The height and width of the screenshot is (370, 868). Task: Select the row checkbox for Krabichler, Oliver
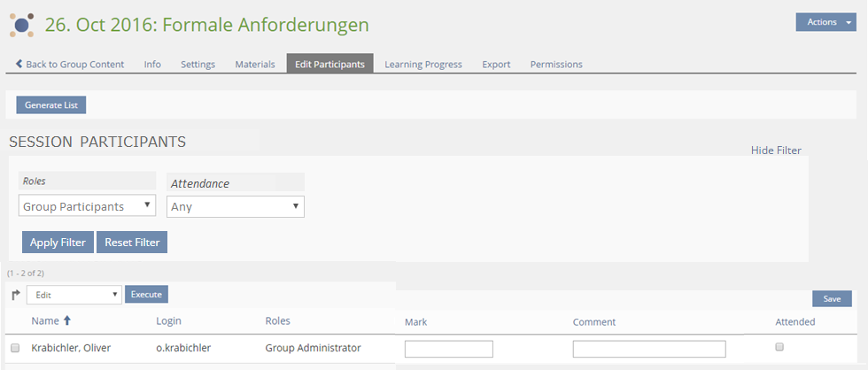(x=15, y=348)
